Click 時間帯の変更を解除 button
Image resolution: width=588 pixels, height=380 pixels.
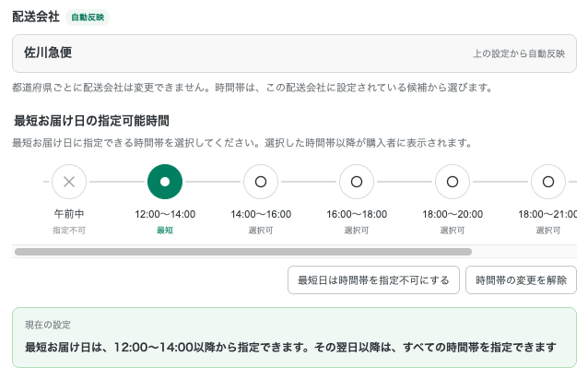pyautogui.click(x=522, y=280)
